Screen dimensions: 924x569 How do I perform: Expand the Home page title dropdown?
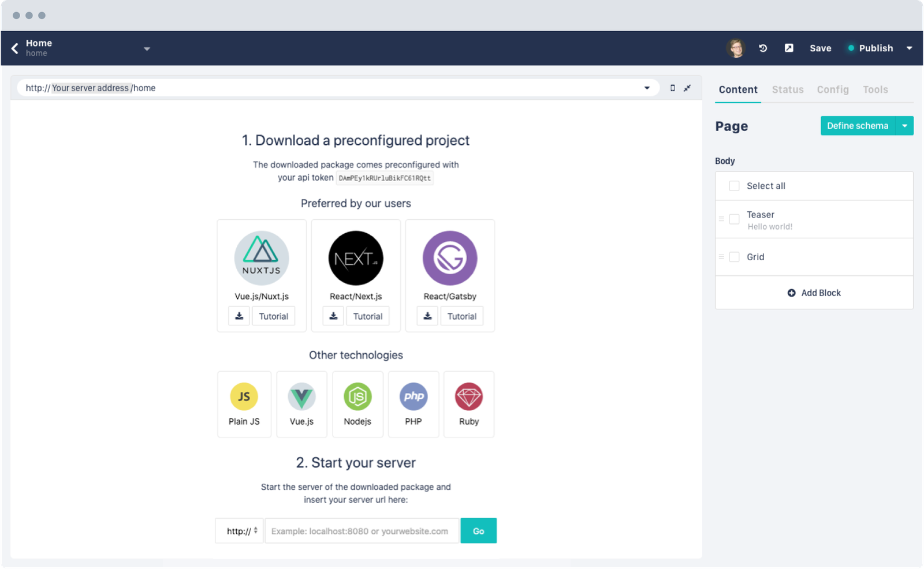click(x=147, y=49)
